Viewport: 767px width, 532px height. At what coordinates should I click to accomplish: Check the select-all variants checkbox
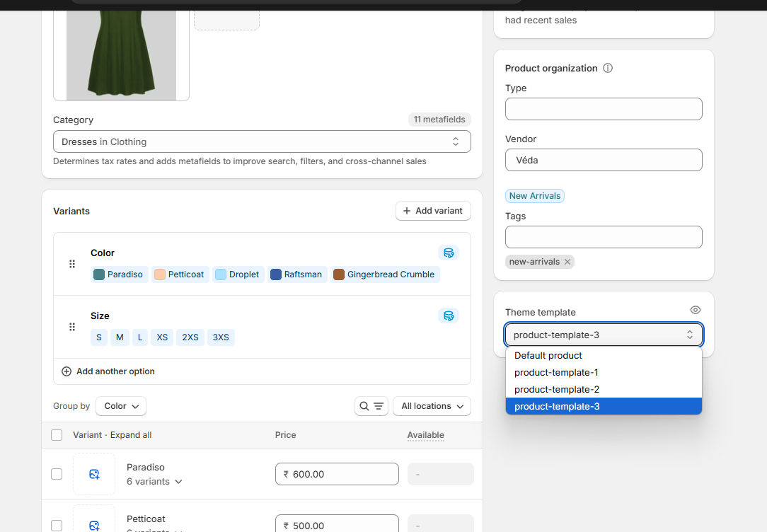[57, 435]
